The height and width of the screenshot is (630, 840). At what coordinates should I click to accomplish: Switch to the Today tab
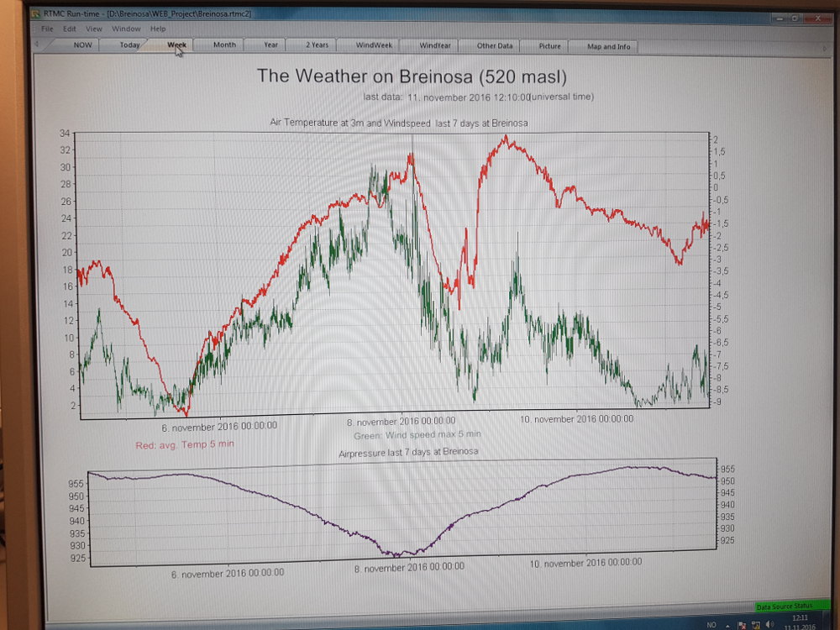129,45
